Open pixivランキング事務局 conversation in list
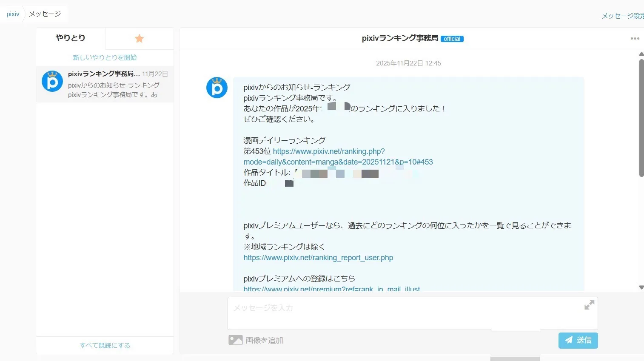Image resolution: width=644 pixels, height=361 pixels. 105,84
